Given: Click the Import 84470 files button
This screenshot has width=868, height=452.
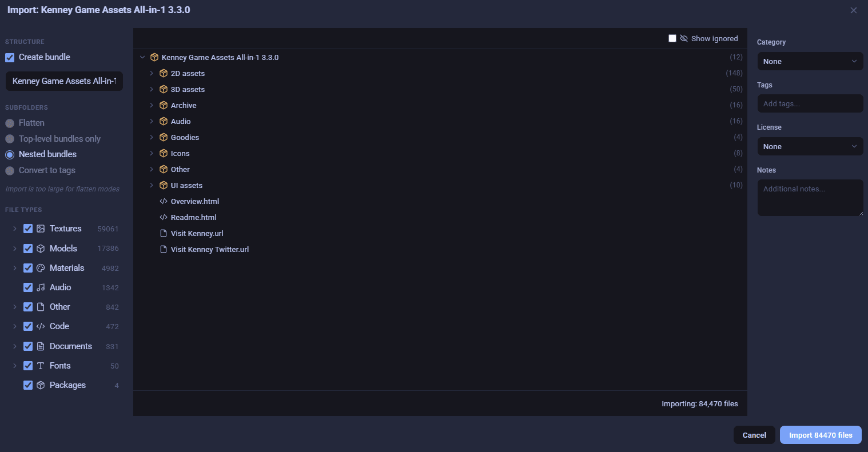Looking at the screenshot, I should [x=820, y=435].
